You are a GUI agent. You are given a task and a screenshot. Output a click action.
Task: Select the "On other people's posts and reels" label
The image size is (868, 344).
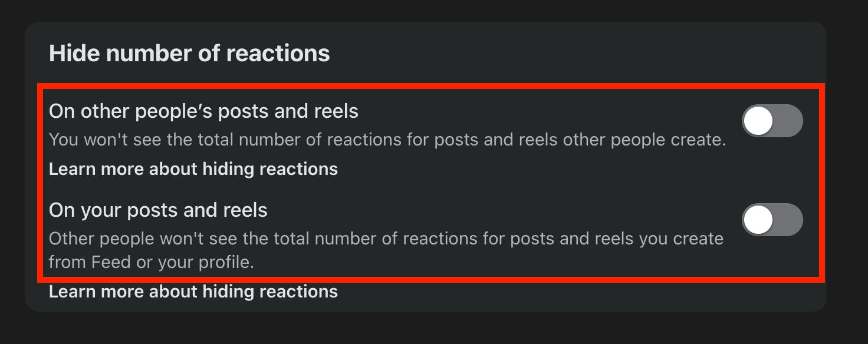point(203,111)
